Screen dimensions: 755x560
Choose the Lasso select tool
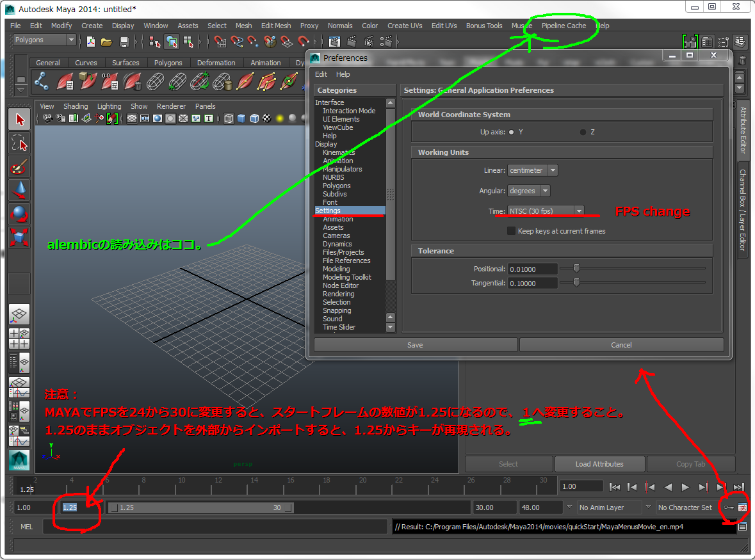click(x=19, y=143)
